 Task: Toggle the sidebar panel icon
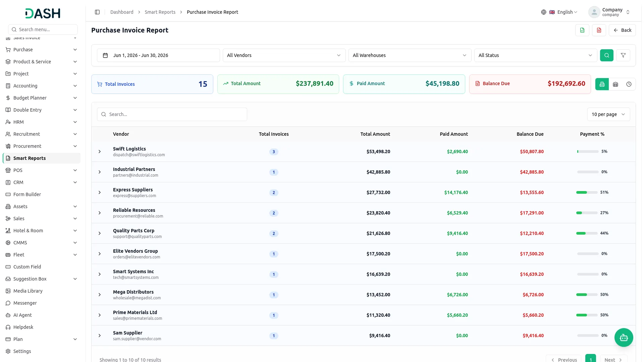pyautogui.click(x=97, y=12)
